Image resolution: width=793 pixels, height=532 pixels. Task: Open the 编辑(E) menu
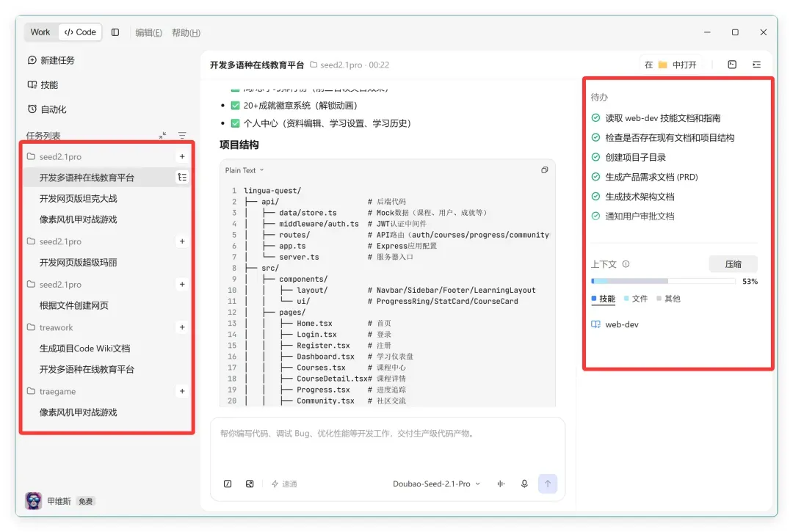[x=148, y=32]
